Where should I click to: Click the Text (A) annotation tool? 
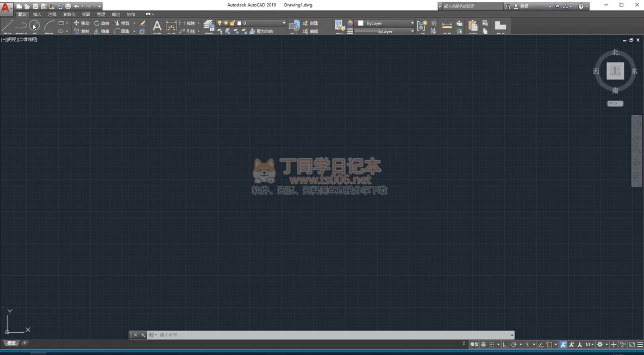[x=157, y=26]
